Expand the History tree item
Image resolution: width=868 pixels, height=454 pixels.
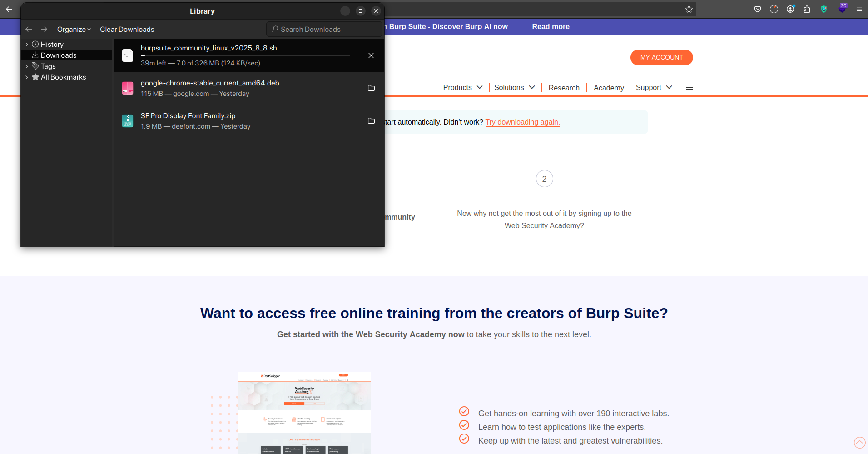coord(27,45)
